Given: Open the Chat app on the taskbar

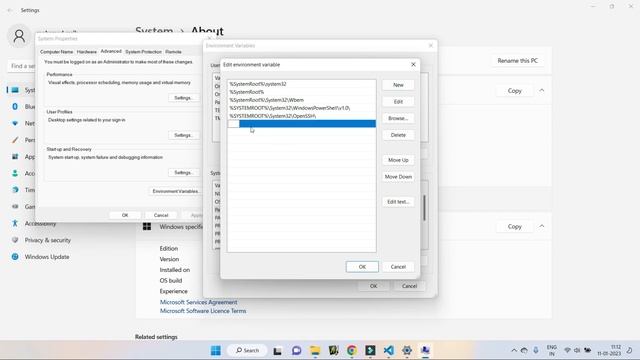Looking at the screenshot, I should click(x=296, y=350).
